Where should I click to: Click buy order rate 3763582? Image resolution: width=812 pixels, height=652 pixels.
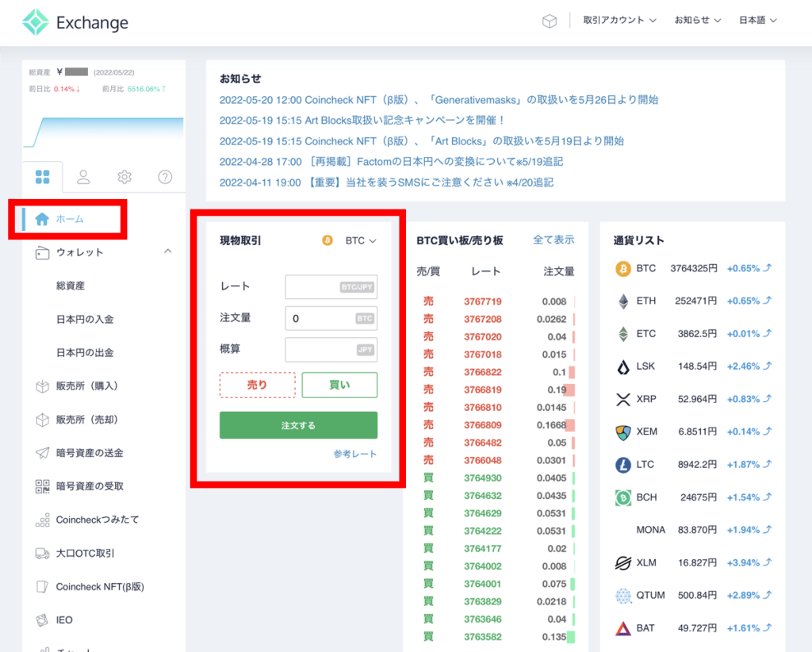[x=483, y=637]
